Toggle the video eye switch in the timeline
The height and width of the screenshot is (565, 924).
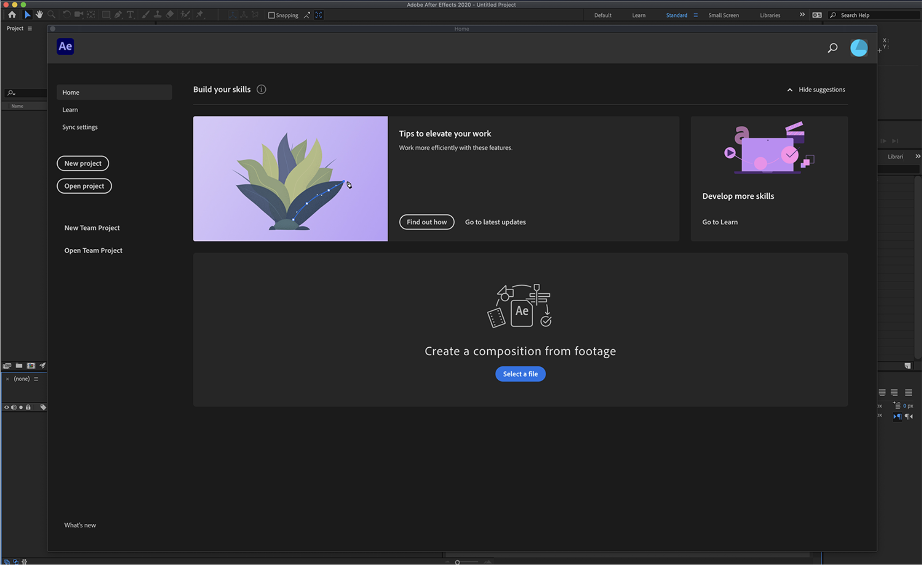7,407
